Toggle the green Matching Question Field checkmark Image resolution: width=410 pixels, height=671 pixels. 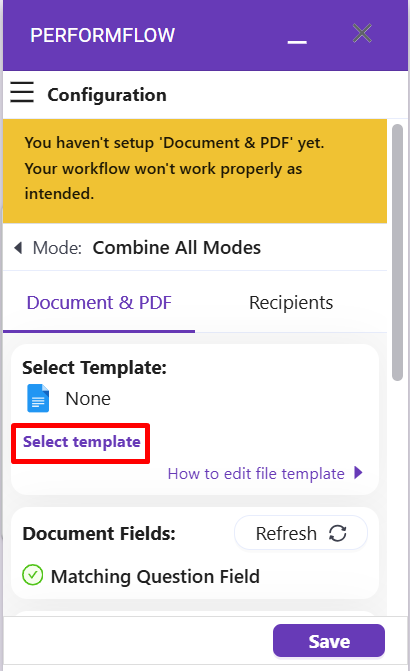pyautogui.click(x=33, y=575)
